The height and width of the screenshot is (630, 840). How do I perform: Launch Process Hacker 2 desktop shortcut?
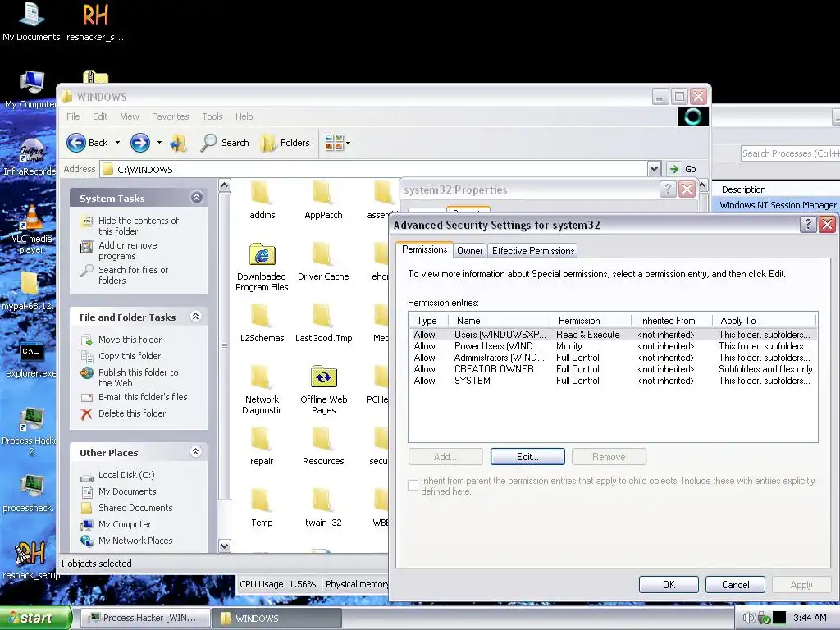[30, 431]
